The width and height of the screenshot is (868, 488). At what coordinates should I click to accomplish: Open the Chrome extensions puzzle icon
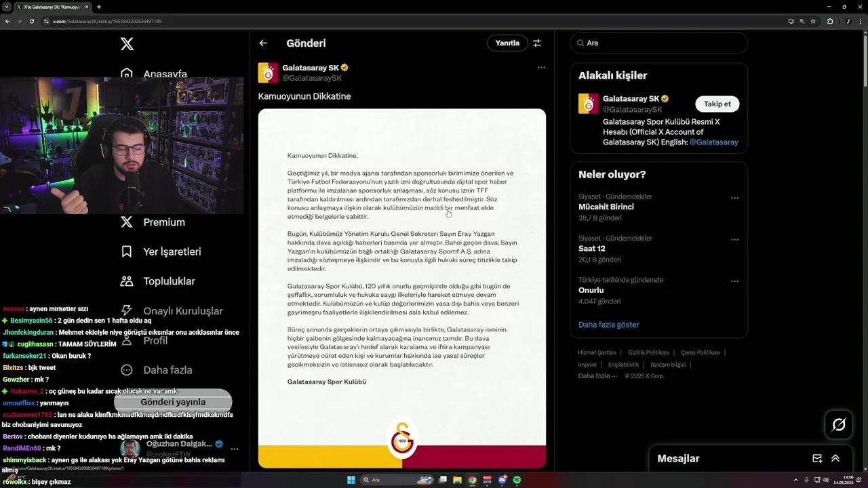coord(830,21)
